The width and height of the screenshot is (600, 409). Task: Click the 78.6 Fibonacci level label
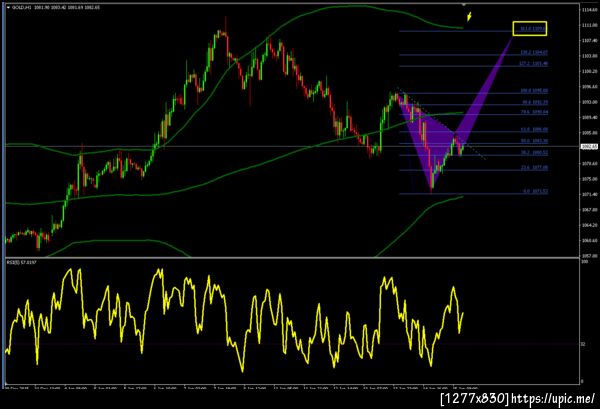click(534, 112)
